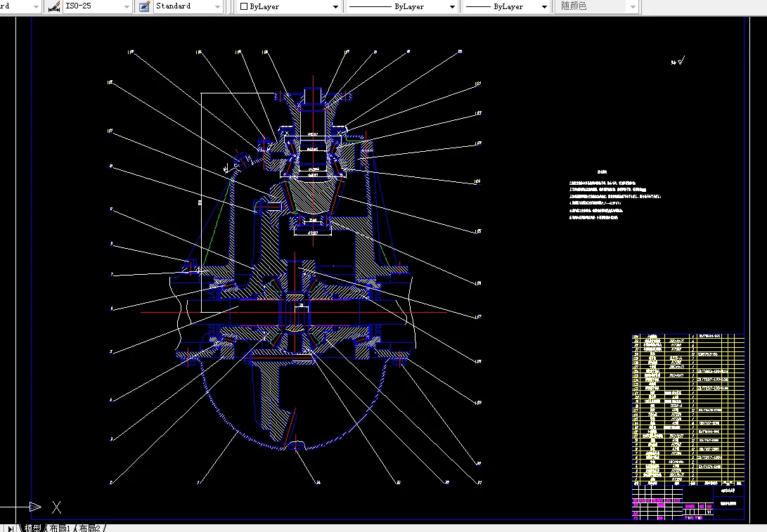This screenshot has width=767, height=532.
Task: Expand the partially visible text style dropdown
Action: [36, 7]
